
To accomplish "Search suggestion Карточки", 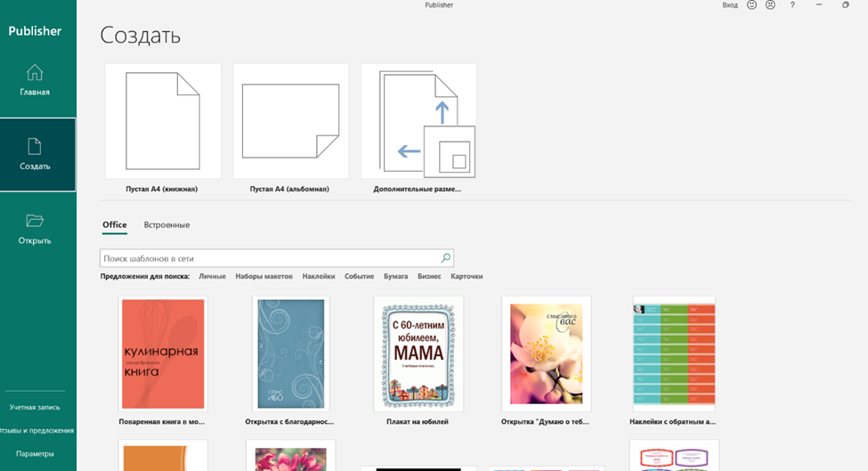I will click(x=466, y=276).
